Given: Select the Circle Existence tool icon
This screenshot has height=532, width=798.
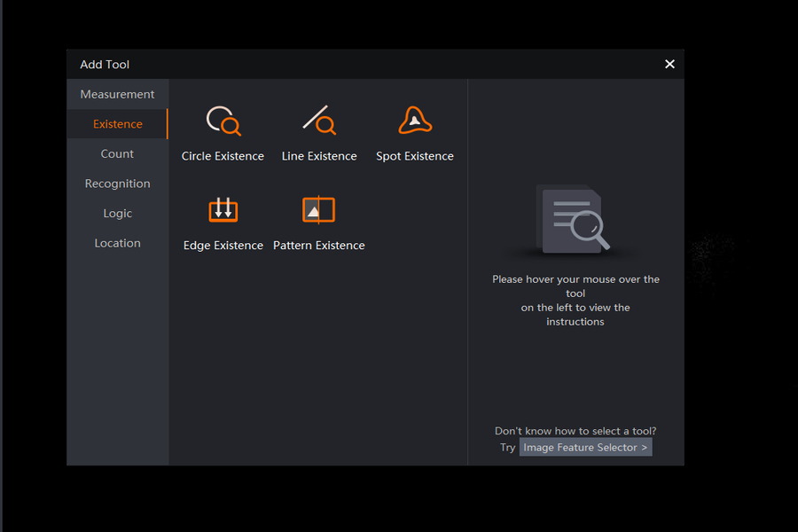Looking at the screenshot, I should (223, 121).
